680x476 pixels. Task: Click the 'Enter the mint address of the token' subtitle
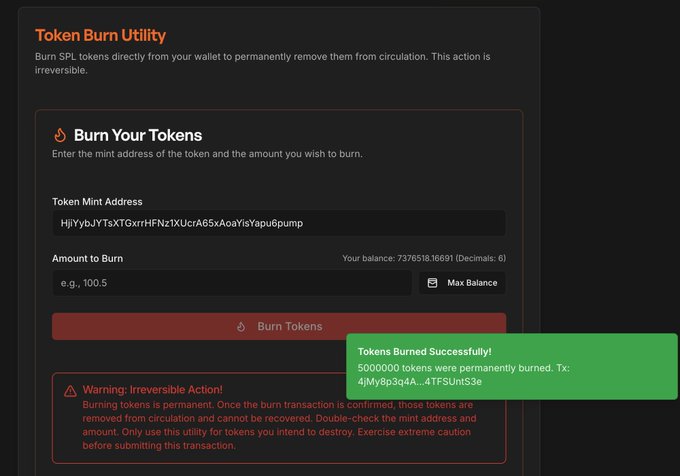coord(207,154)
